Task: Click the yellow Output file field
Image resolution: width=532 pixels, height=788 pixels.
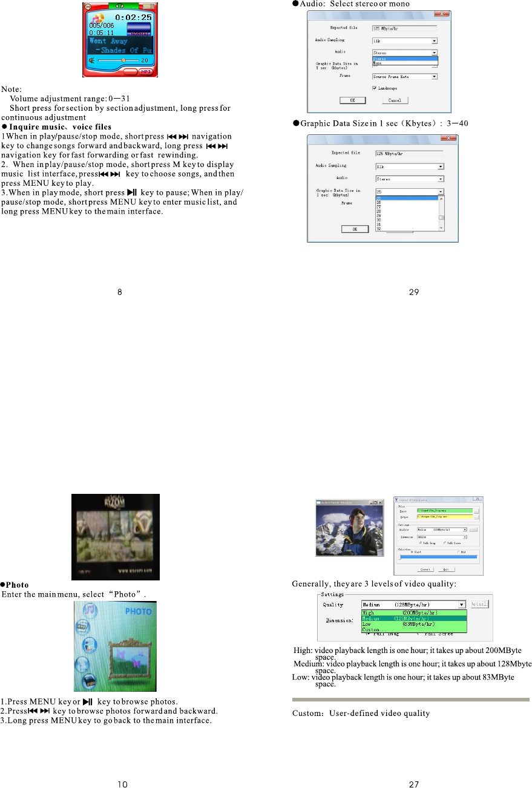Action: pyautogui.click(x=444, y=517)
